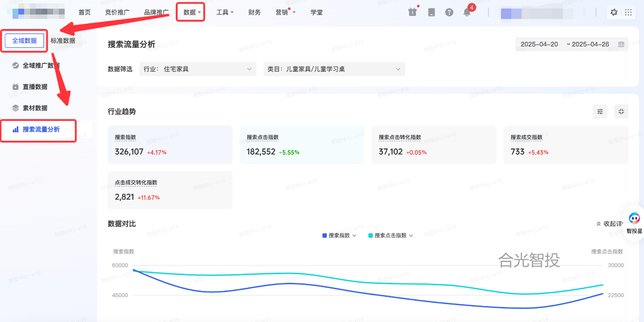Viewport: 644px width, 322px height.
Task: Expand the 类目: 儿童家具/儿童学习桌 dropdown
Action: tap(334, 69)
